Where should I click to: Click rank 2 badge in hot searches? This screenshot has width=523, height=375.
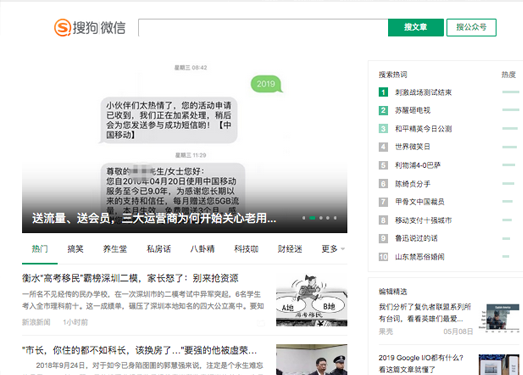pyautogui.click(x=383, y=110)
